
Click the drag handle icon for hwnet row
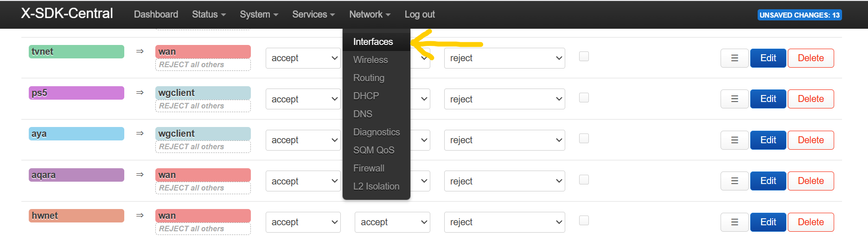(x=734, y=222)
